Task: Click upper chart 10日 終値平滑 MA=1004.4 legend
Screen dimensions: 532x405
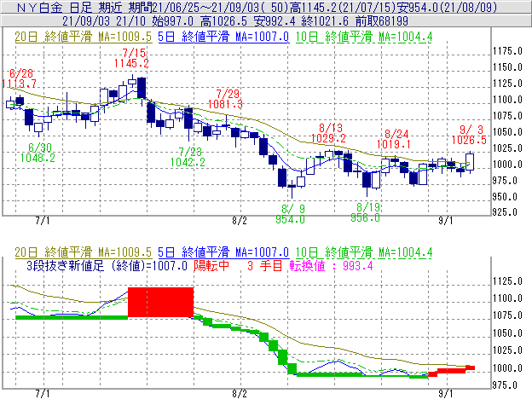Action: pyautogui.click(x=364, y=37)
